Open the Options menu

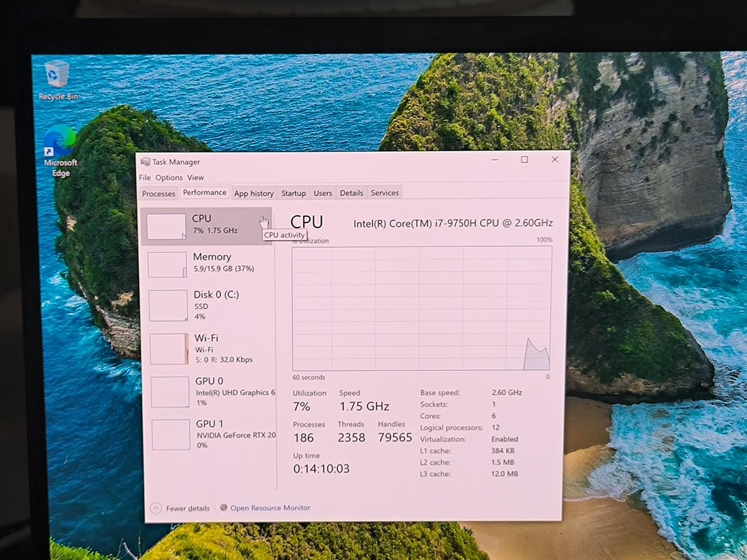169,177
